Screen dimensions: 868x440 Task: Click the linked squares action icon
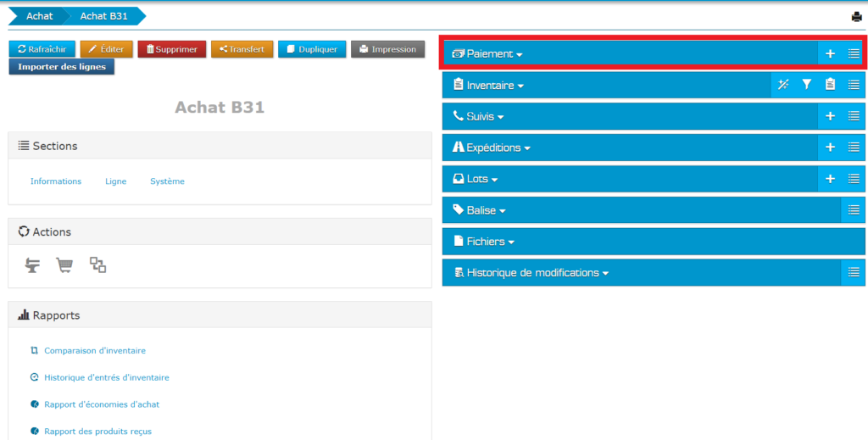97,265
